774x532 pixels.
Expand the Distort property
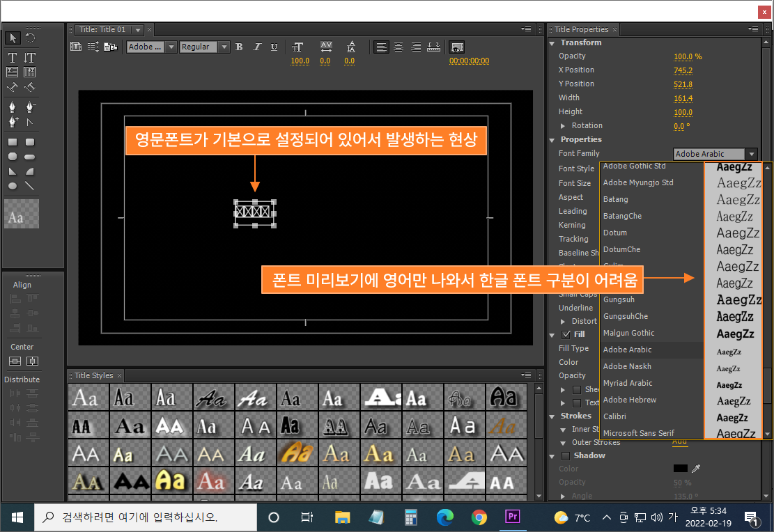(563, 321)
